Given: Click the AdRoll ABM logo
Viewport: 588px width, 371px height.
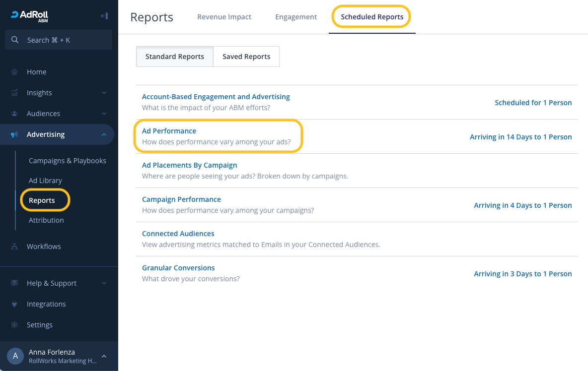Looking at the screenshot, I should [x=29, y=15].
